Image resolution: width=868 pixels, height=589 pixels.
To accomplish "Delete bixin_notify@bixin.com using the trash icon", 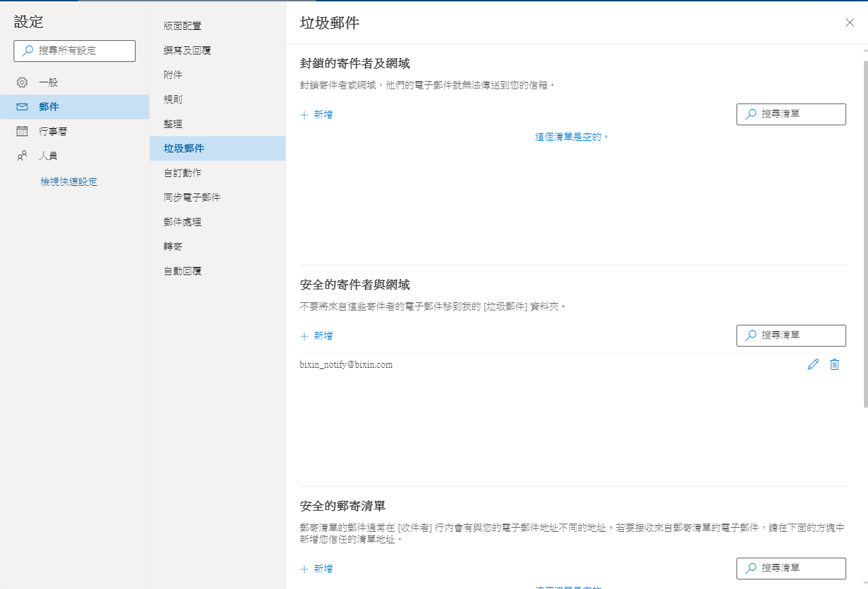I will (835, 364).
